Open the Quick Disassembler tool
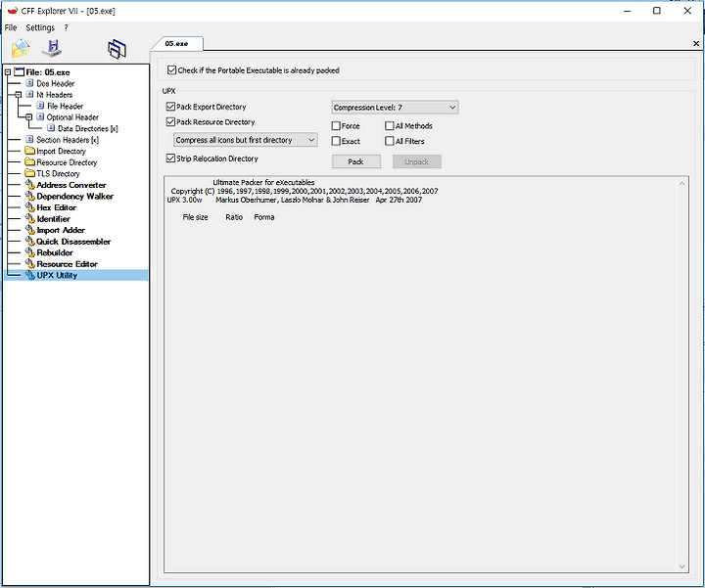 [x=73, y=242]
